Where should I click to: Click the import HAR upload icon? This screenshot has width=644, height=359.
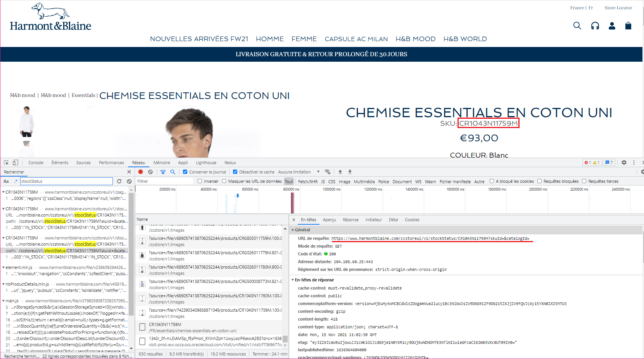pyautogui.click(x=340, y=172)
